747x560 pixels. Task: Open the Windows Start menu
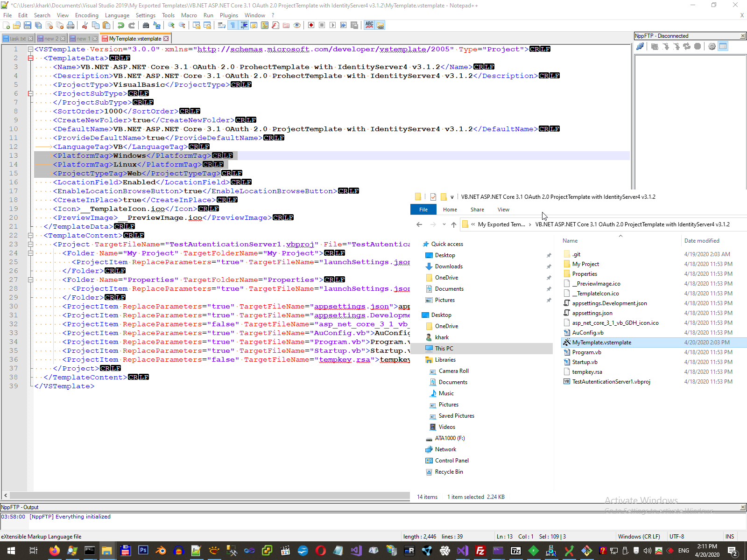[11, 551]
